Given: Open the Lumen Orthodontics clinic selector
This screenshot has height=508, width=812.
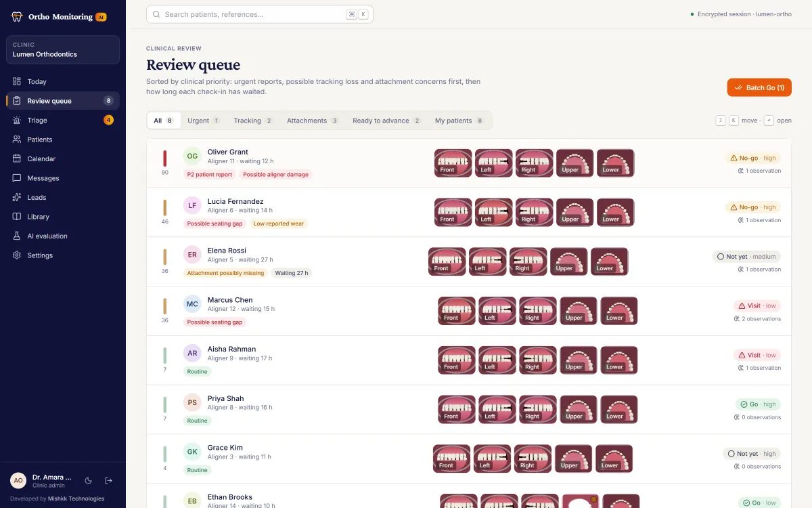Looking at the screenshot, I should (x=63, y=50).
